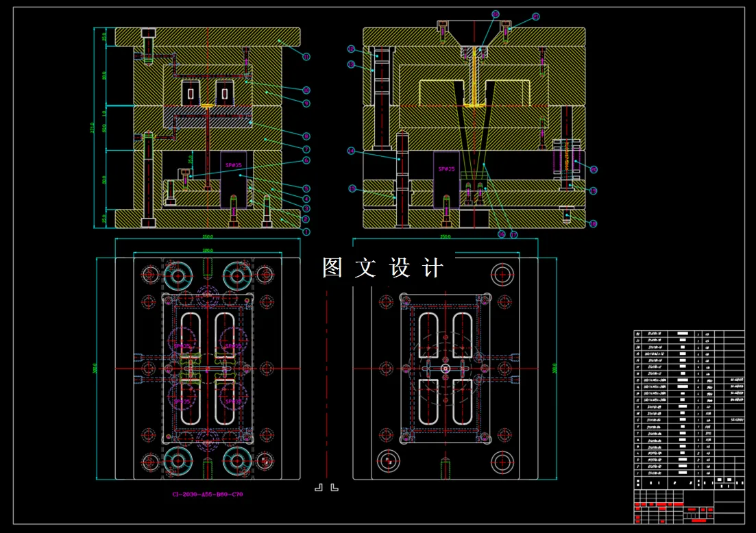Click part balloon number 11
756x533 pixels.
coord(306,57)
